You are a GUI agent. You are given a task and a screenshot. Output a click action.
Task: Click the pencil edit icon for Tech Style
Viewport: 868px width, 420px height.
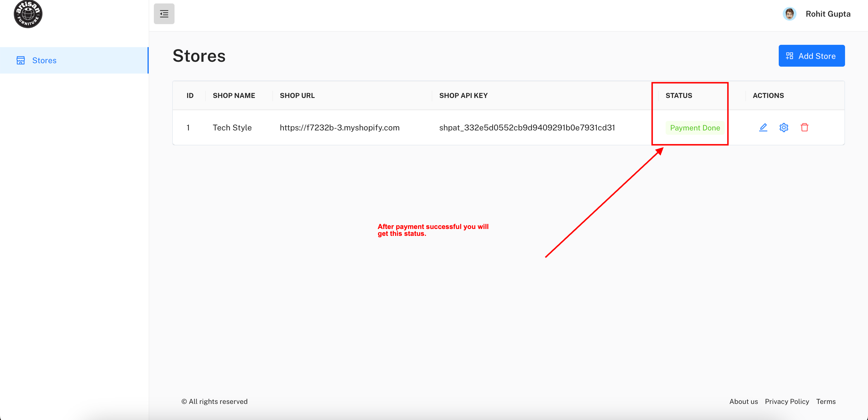763,128
